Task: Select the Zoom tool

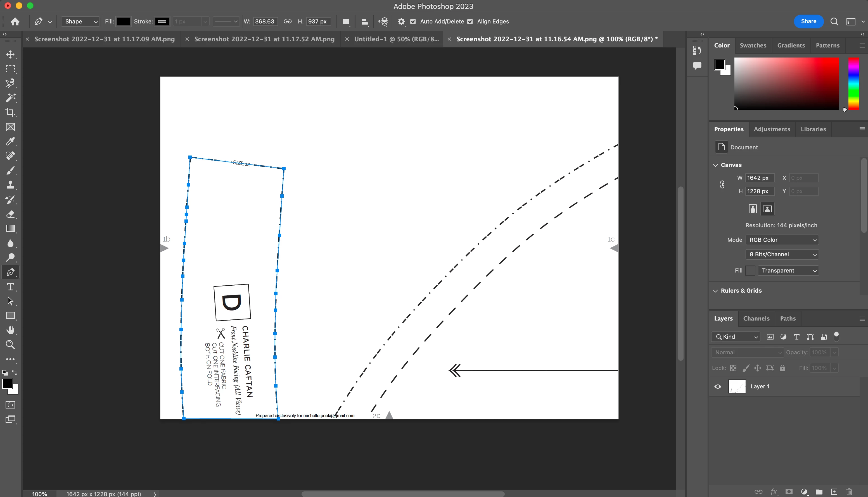Action: click(10, 345)
